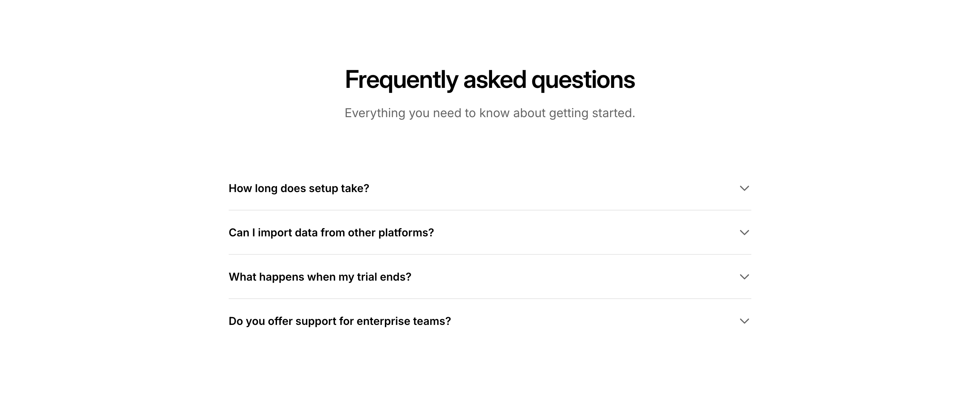Click the chevron beside "How long does setup take?"
Viewport: 980px width, 408px height.
click(744, 188)
